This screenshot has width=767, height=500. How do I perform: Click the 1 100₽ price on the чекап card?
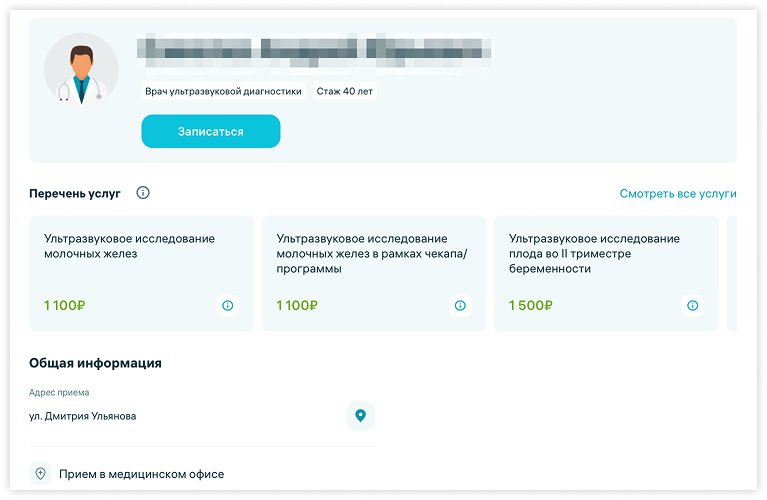click(298, 305)
